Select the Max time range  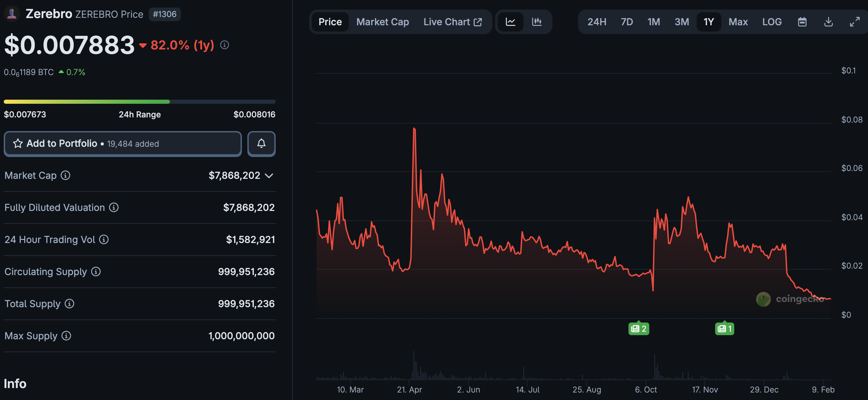pyautogui.click(x=738, y=22)
